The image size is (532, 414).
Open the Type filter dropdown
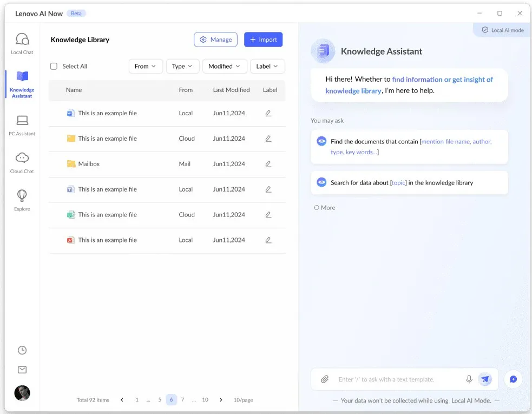[182, 66]
